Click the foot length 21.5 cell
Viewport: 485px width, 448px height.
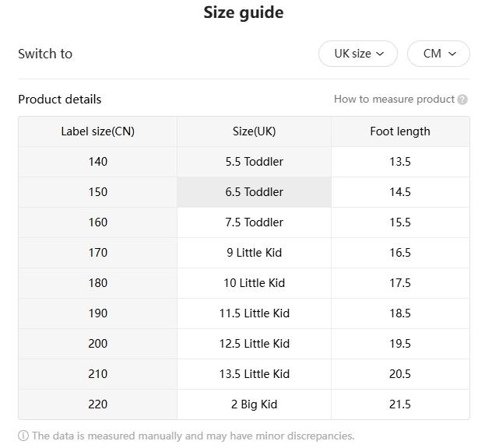point(400,404)
